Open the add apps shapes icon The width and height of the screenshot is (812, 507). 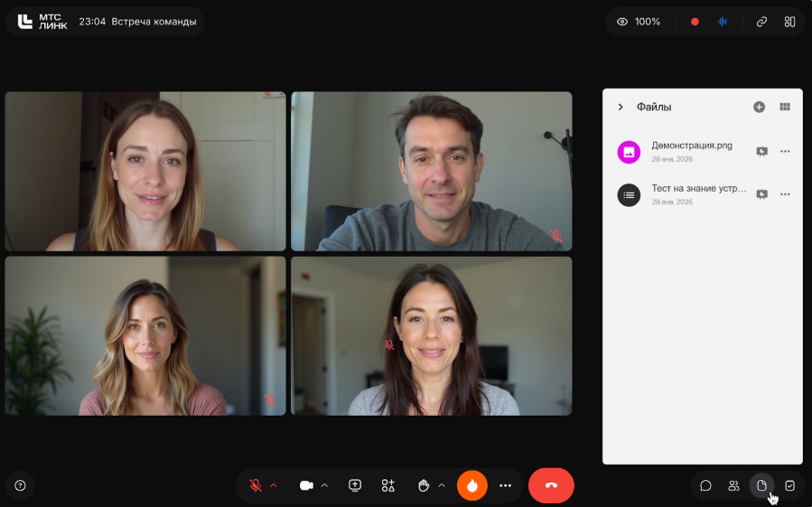[x=387, y=485]
